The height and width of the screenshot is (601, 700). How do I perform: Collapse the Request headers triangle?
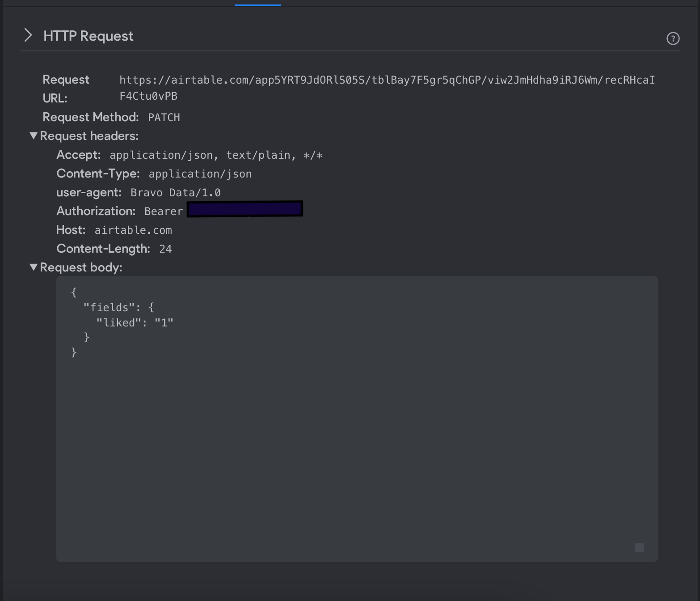point(34,135)
